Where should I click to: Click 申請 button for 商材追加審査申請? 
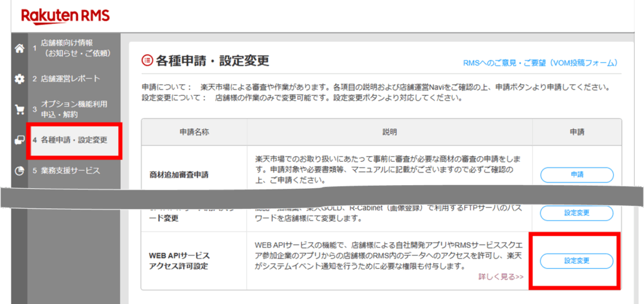[577, 174]
